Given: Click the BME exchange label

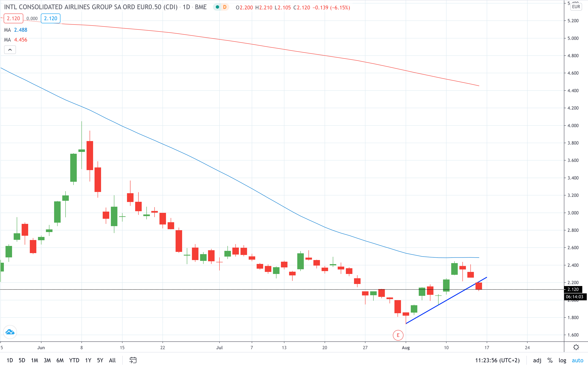Looking at the screenshot, I should pyautogui.click(x=201, y=7).
